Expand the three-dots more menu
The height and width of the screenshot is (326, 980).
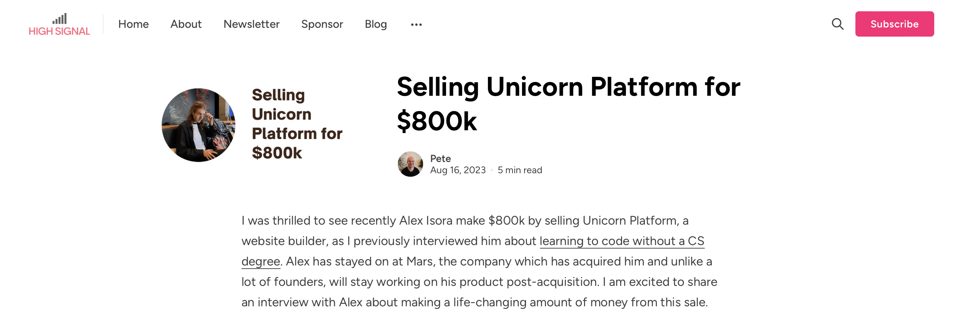click(x=416, y=24)
